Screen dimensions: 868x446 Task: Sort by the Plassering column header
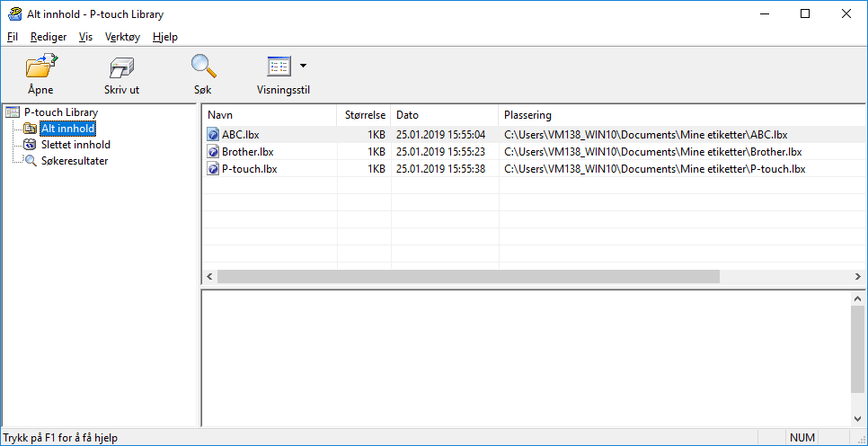point(682,115)
